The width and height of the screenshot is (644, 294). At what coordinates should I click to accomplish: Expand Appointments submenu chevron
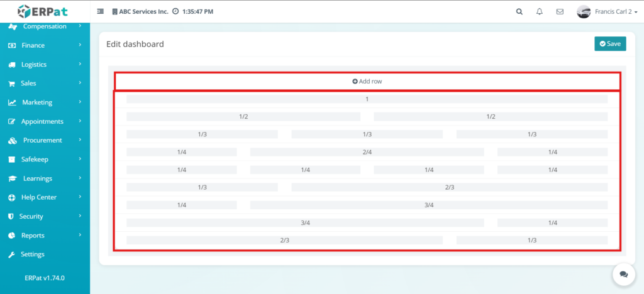[x=80, y=121]
